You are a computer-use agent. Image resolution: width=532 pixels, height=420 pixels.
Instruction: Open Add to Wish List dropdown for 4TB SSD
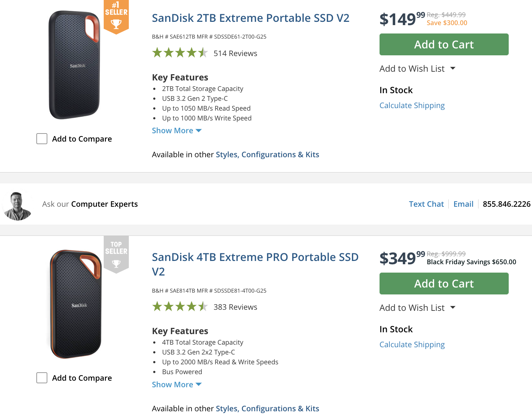(x=417, y=308)
